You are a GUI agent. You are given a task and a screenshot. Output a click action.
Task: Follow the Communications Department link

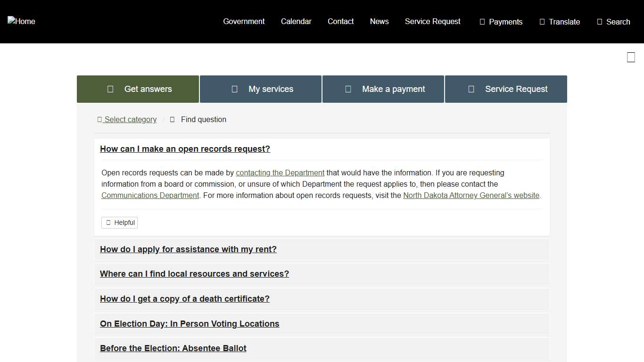(x=150, y=195)
